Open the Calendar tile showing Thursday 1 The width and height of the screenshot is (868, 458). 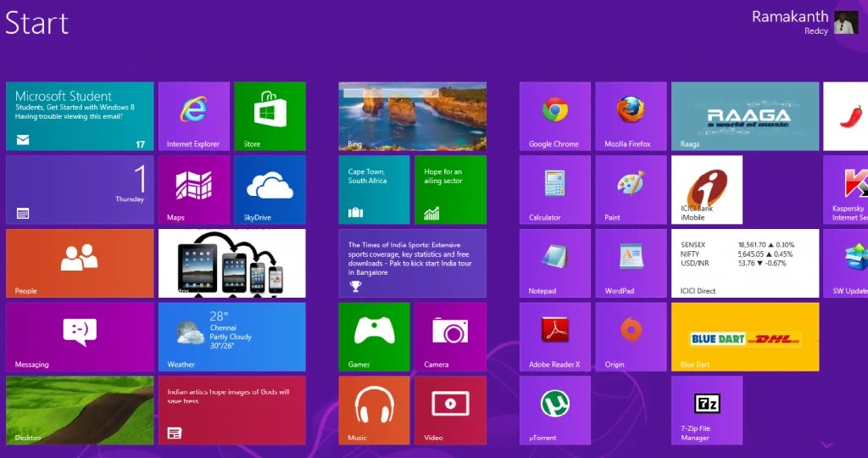[x=80, y=189]
